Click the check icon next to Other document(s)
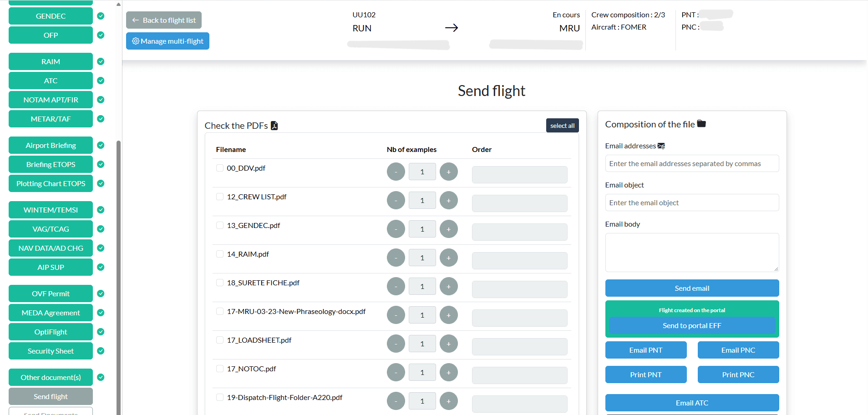 click(101, 377)
